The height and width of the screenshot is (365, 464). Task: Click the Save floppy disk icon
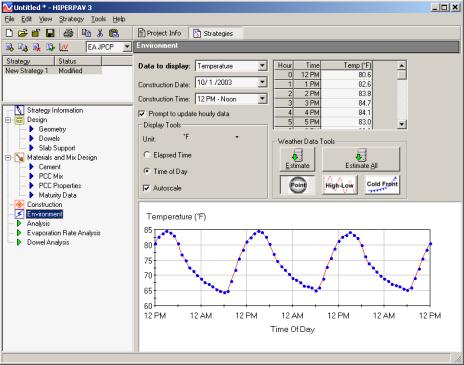50,33
